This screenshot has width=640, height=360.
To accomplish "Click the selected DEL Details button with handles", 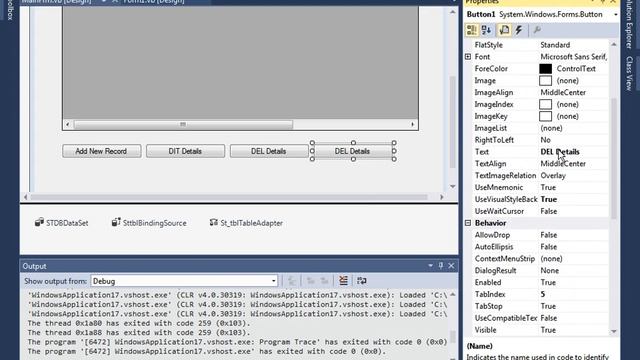I will (353, 151).
